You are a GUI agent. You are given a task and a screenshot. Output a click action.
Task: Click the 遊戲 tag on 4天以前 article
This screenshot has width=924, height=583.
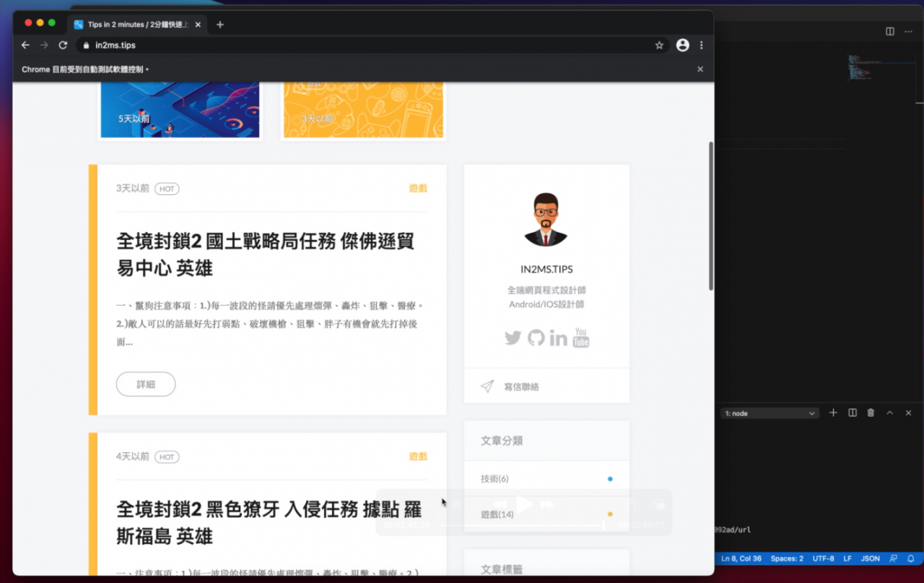click(418, 457)
